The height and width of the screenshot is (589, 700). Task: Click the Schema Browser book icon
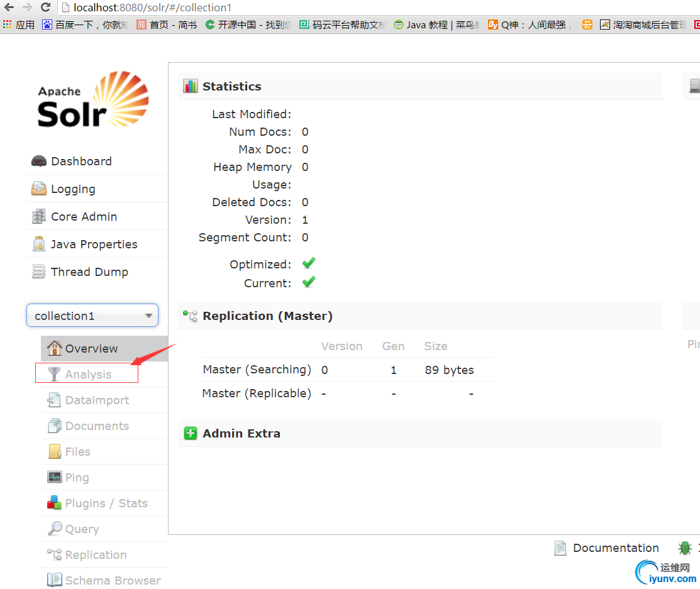[x=55, y=580]
